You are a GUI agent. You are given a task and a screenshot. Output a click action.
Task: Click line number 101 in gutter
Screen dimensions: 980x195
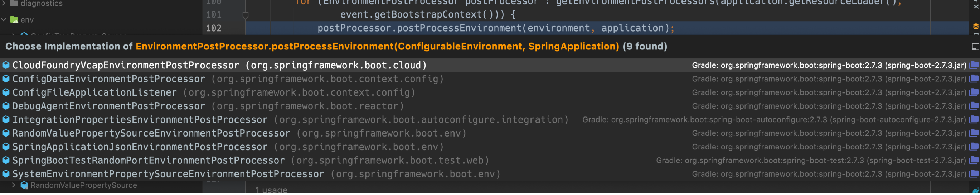click(x=213, y=15)
